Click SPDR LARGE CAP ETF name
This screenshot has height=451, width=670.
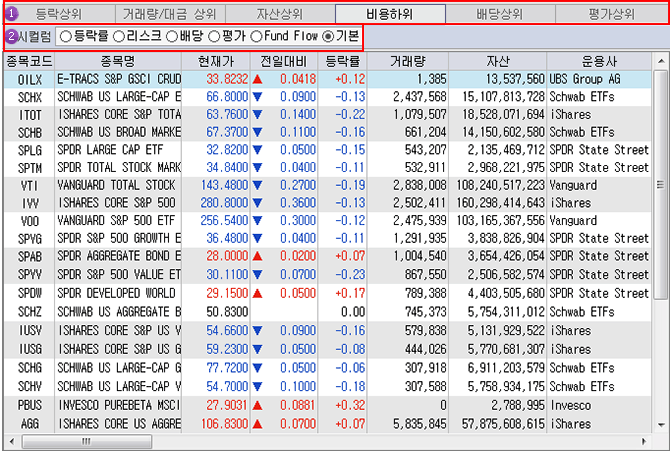tap(110, 150)
